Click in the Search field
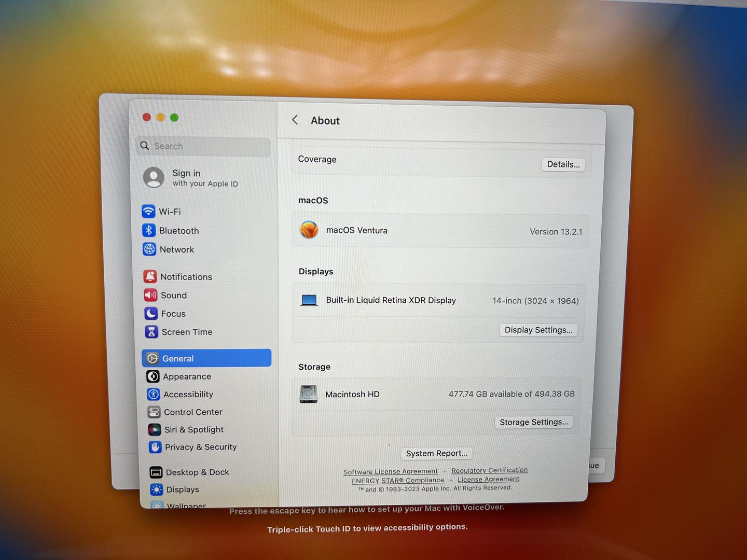747x560 pixels. pos(203,146)
